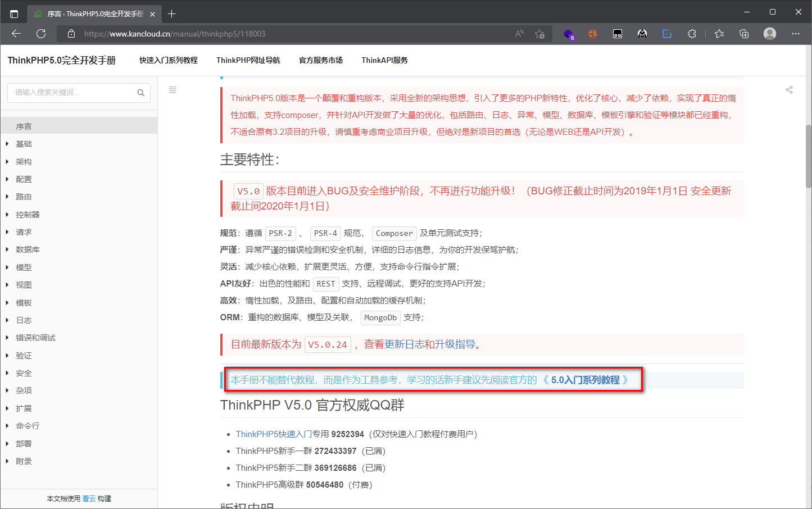Image resolution: width=812 pixels, height=509 pixels.
Task: Click the browser profile avatar icon
Action: click(769, 34)
